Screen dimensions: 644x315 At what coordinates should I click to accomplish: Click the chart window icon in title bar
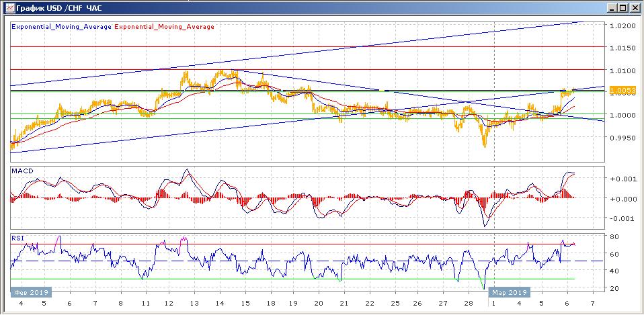coord(9,8)
